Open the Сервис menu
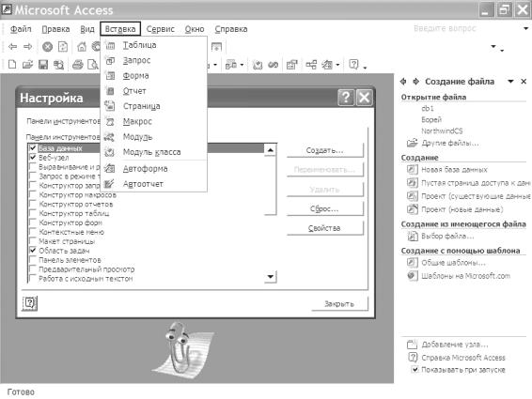This screenshot has height=399, width=532. (x=160, y=29)
